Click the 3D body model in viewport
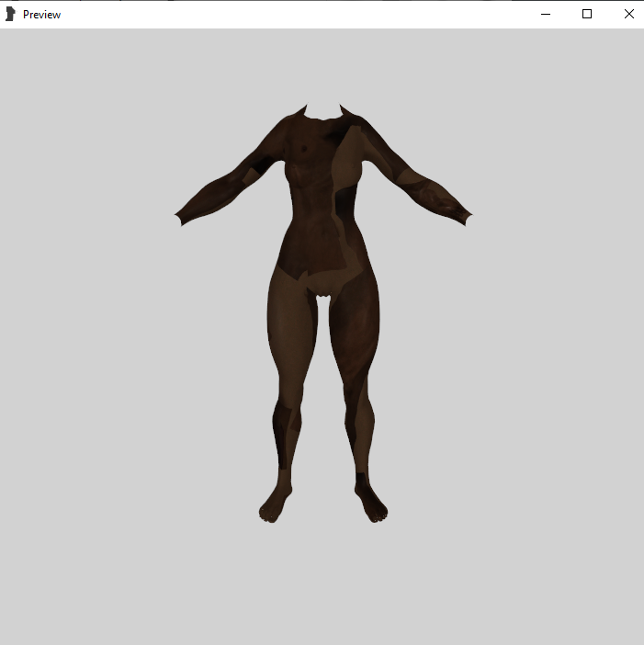The image size is (644, 645). (323, 312)
